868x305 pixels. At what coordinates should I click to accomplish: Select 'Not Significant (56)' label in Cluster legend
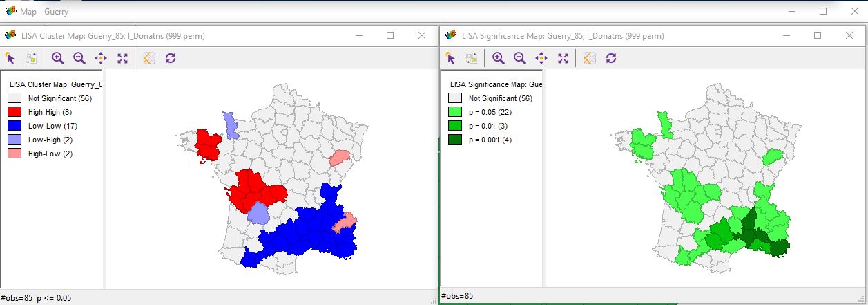[60, 98]
